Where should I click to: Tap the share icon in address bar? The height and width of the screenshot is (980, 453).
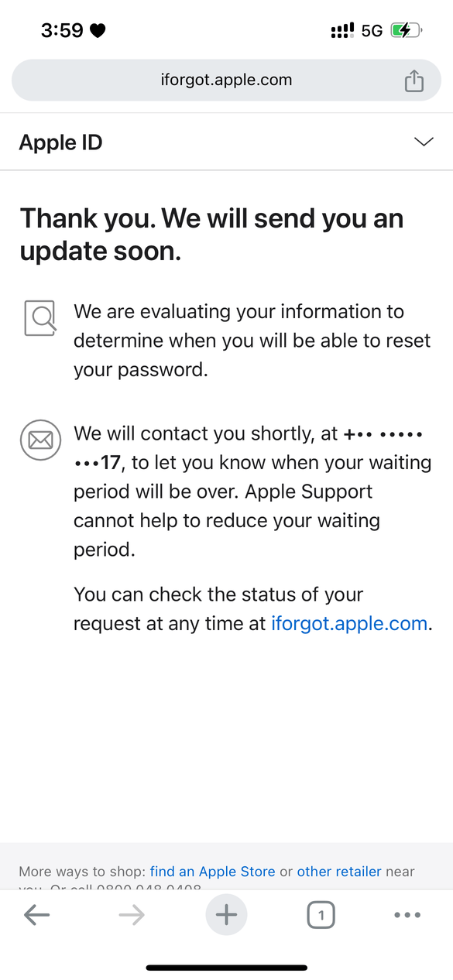pyautogui.click(x=414, y=81)
